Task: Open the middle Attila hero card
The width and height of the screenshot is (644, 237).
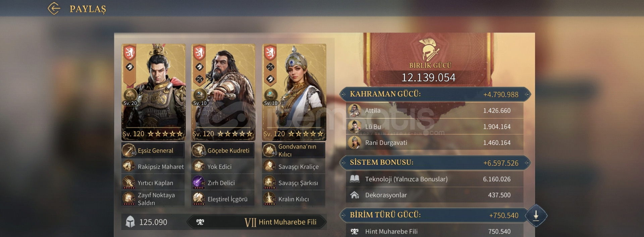Action: [x=223, y=92]
